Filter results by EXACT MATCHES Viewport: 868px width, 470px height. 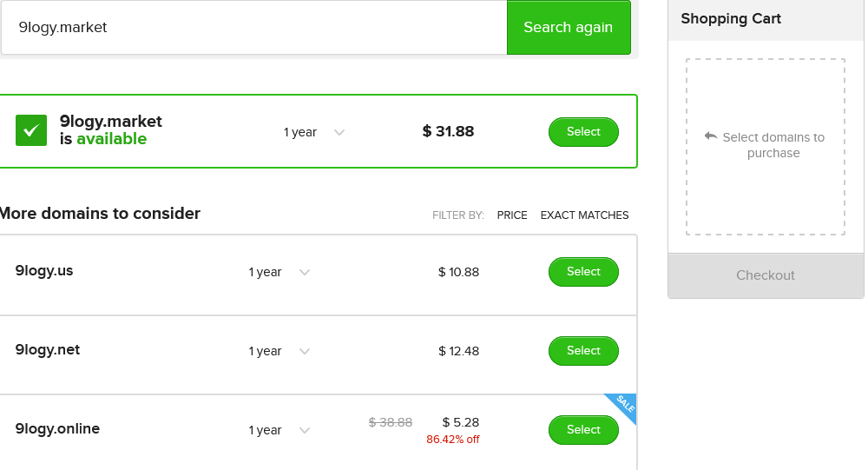coord(584,215)
